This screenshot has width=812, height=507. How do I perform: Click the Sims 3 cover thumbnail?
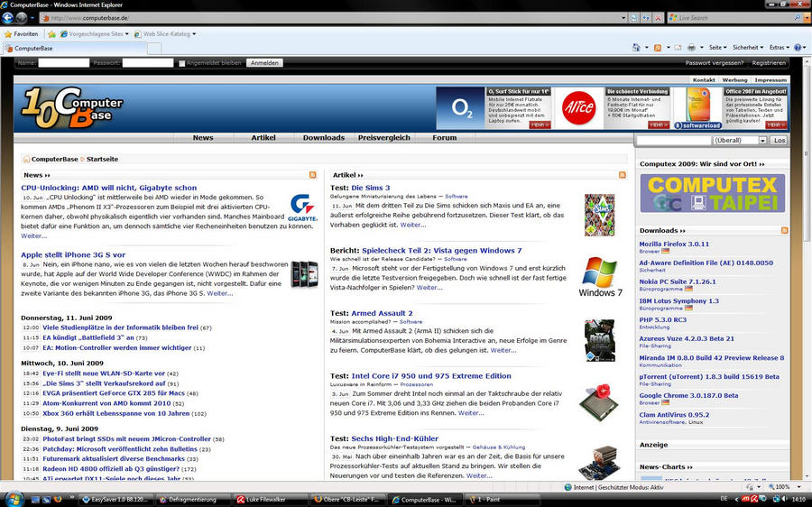[600, 215]
